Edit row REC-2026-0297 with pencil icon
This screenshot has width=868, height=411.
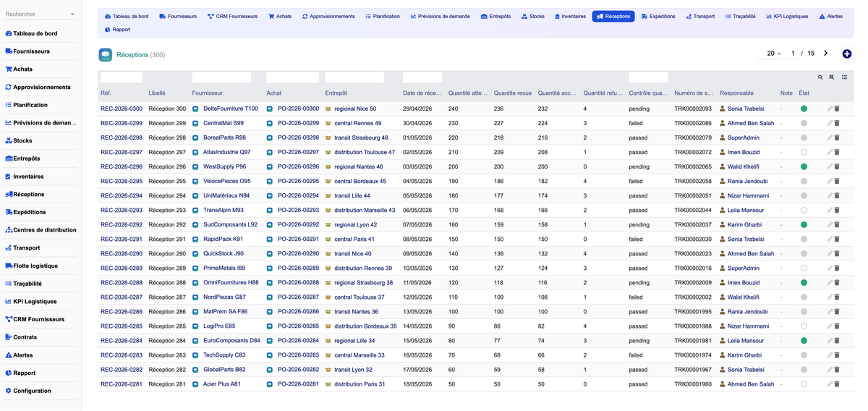tap(830, 152)
